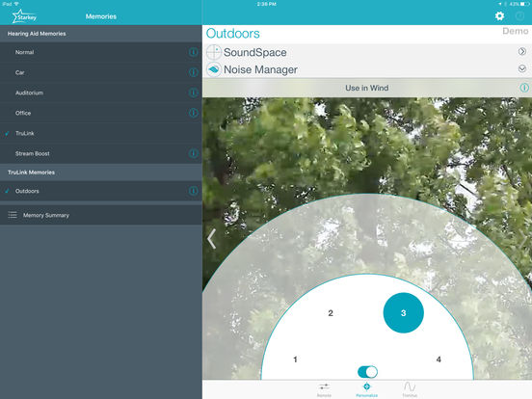Click the Memory Summary list icon
The width and height of the screenshot is (532, 399).
coord(13,215)
